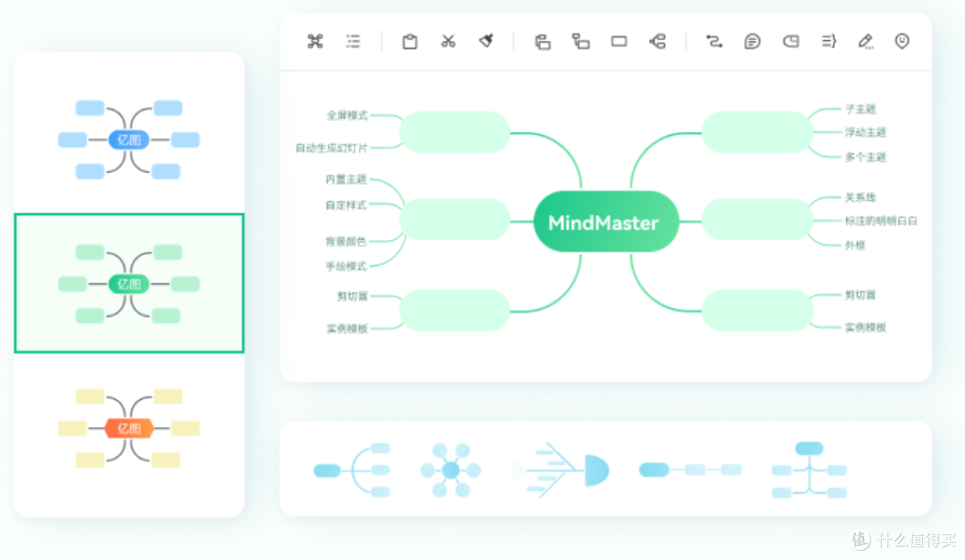Select the 全屏模式 subtopic label
This screenshot has width=965, height=560.
point(347,115)
